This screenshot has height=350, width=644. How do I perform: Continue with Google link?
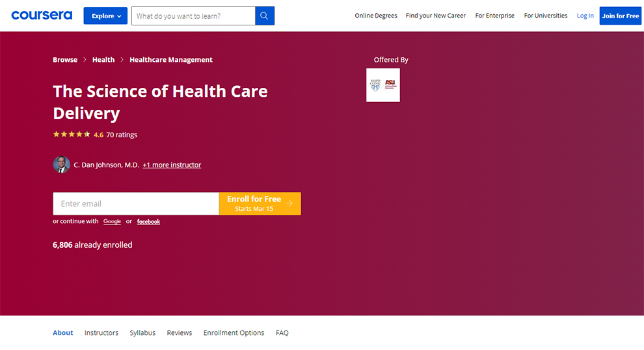112,221
